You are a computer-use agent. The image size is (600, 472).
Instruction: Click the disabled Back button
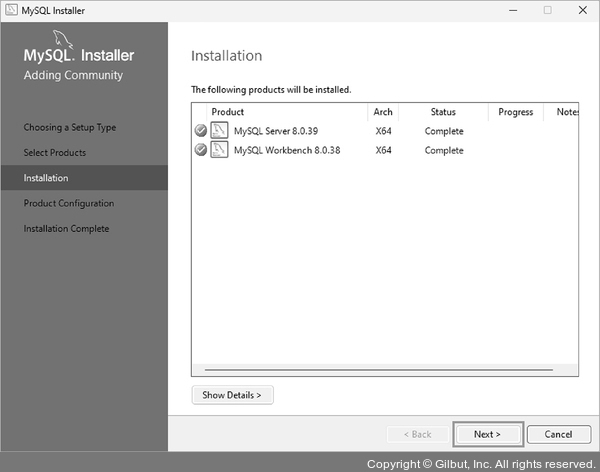[416, 434]
